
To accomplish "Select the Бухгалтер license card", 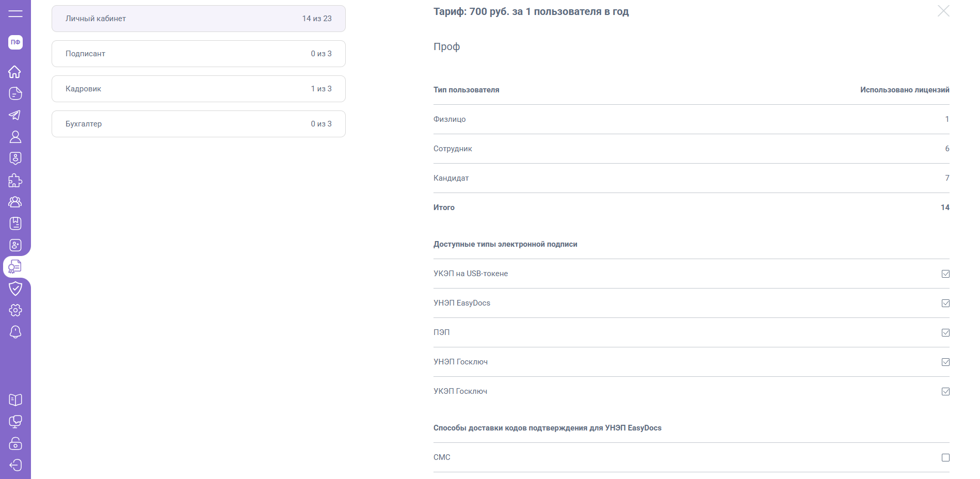I will (198, 124).
